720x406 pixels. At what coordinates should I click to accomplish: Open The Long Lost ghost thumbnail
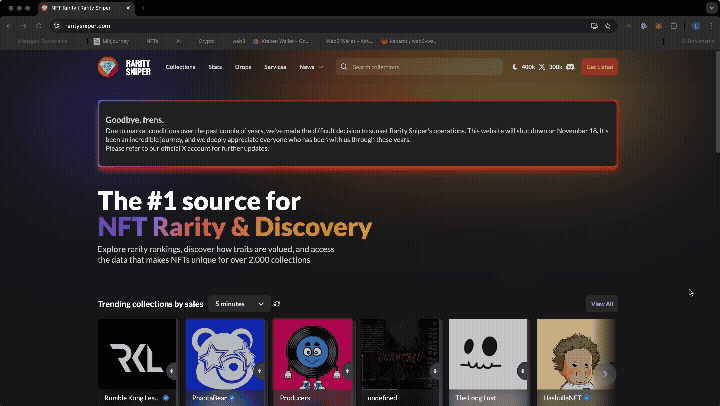[x=488, y=354]
